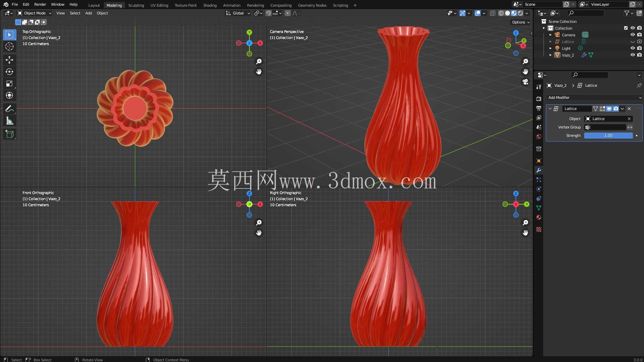Adjust the Strength slider of Lattice modifier
The image size is (644, 362).
pyautogui.click(x=608, y=136)
